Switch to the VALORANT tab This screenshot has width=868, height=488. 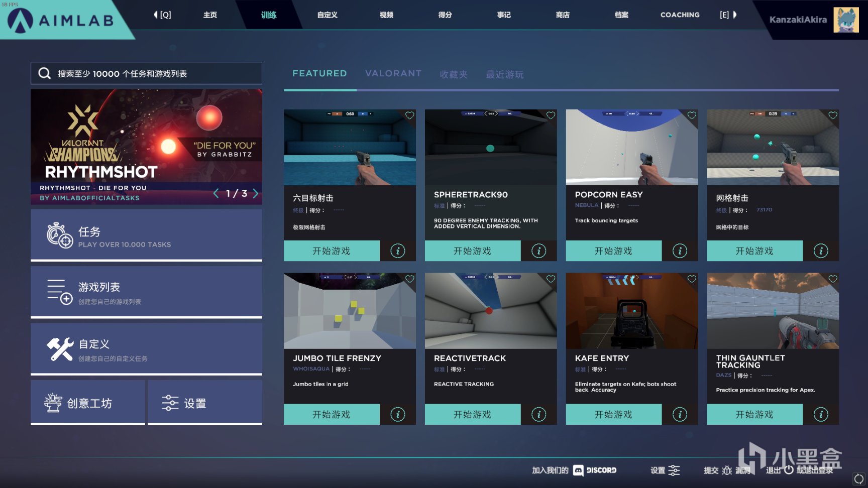point(393,73)
